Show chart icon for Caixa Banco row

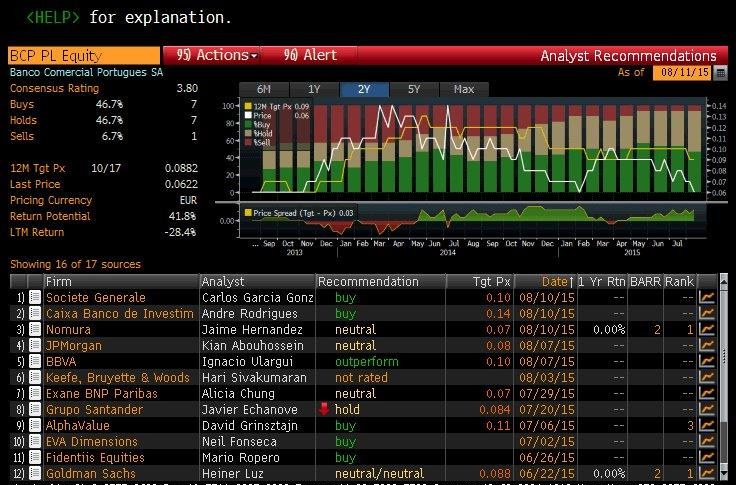[707, 313]
